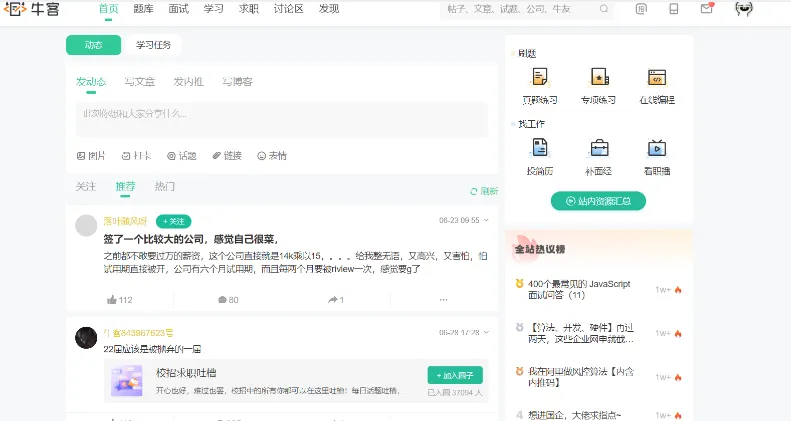Switch feed to 推荐 tab
Screen dimensions: 791x421
125,187
